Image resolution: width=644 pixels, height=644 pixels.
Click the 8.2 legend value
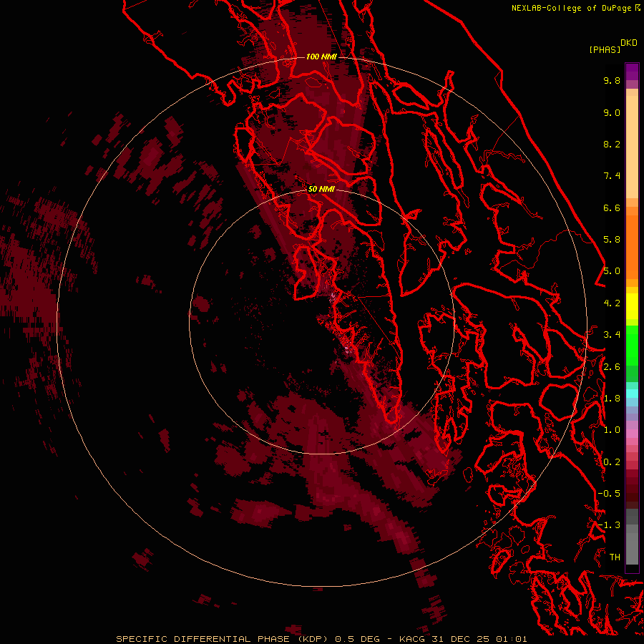coord(612,144)
